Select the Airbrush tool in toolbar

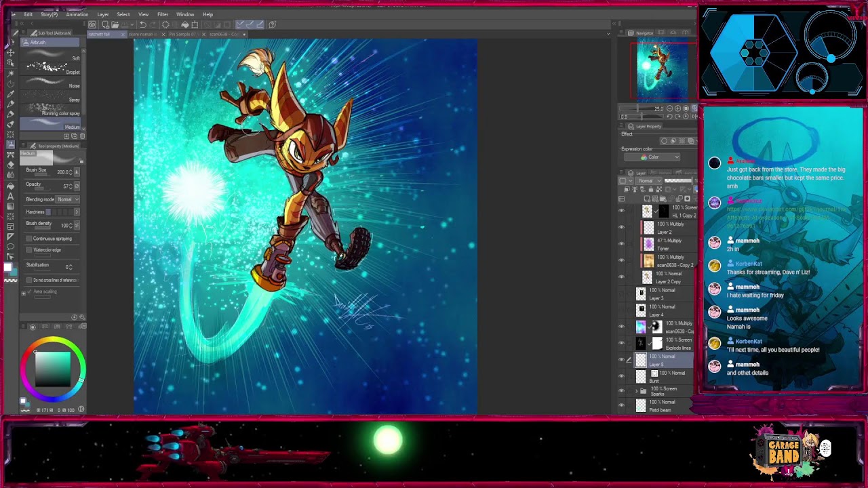(11, 144)
